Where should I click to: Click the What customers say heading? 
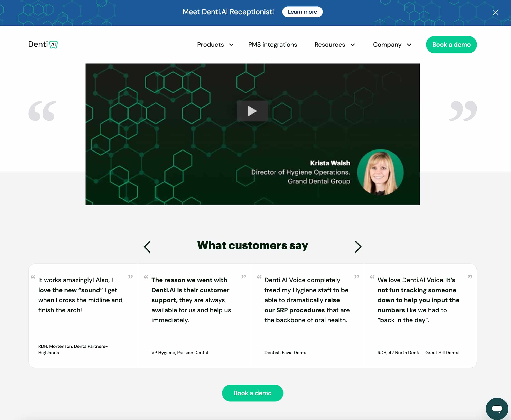click(252, 245)
